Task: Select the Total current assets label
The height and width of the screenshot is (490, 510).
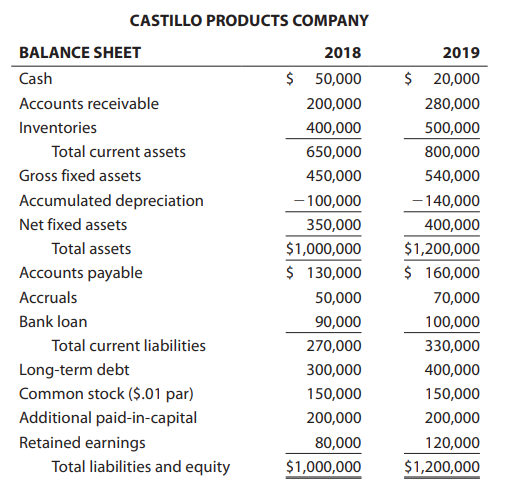Action: click(119, 152)
